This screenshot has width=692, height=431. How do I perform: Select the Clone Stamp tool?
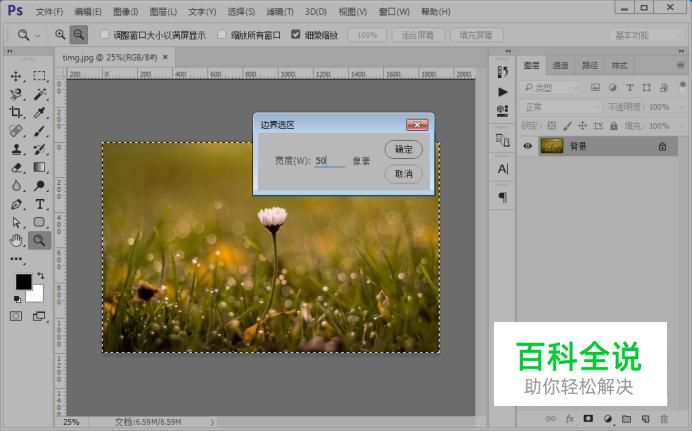16,149
